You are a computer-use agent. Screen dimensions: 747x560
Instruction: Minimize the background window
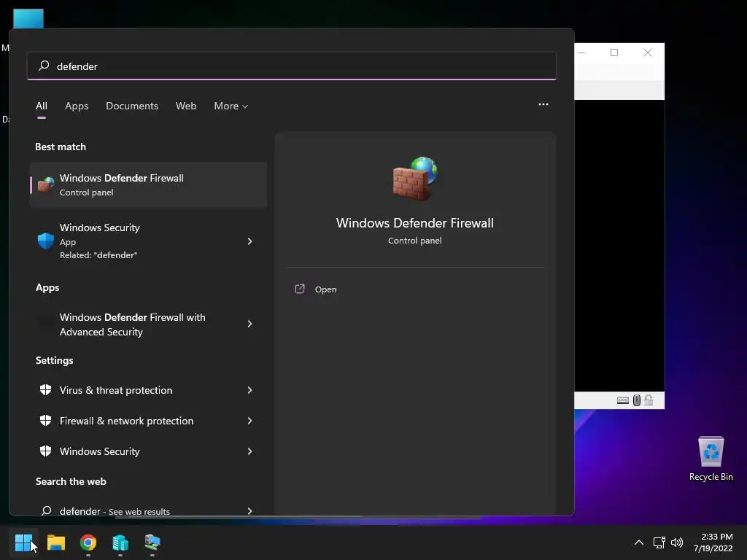[581, 52]
